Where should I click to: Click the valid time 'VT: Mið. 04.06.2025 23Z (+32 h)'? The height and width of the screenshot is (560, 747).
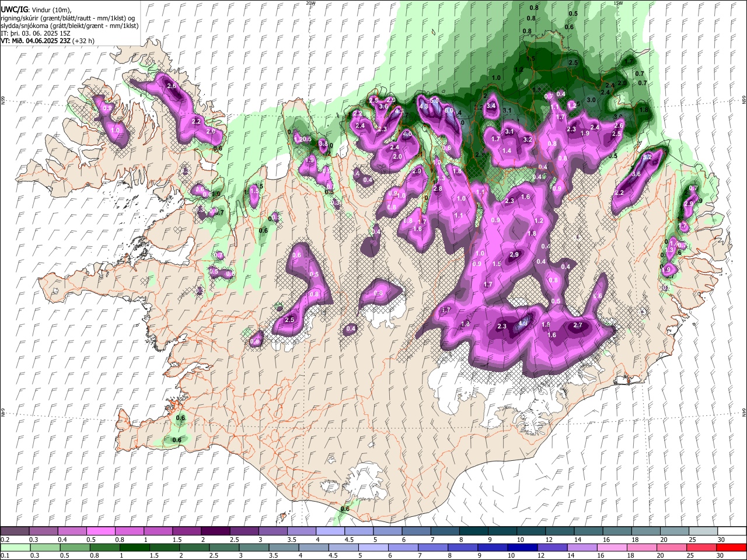tap(48, 41)
